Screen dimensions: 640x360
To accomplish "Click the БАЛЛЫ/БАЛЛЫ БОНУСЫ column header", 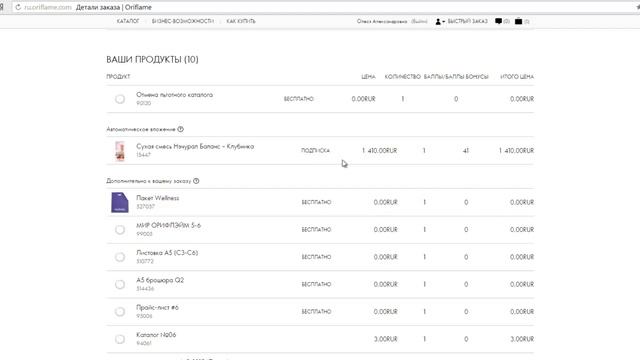I will coord(456,77).
